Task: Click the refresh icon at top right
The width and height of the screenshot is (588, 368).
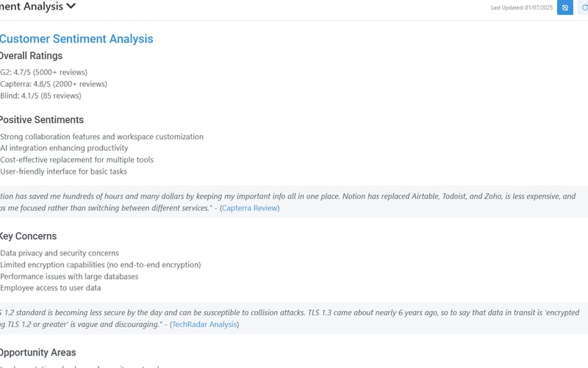Action: click(x=584, y=7)
